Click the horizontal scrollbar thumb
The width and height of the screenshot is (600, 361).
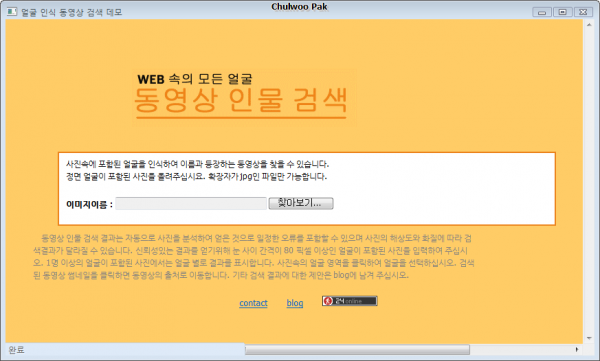pos(357,350)
